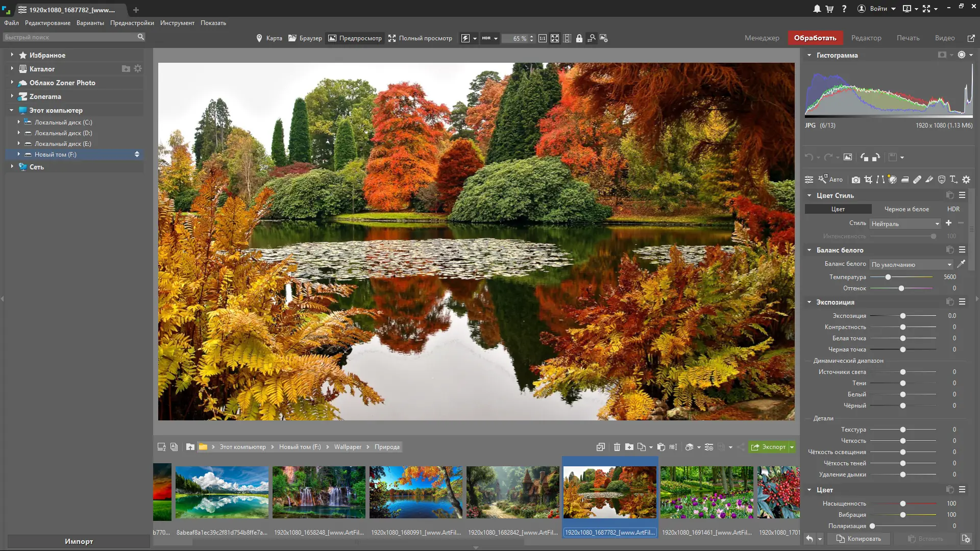Viewport: 980px width, 551px height.
Task: Click the white balance eyedropper
Action: click(962, 264)
